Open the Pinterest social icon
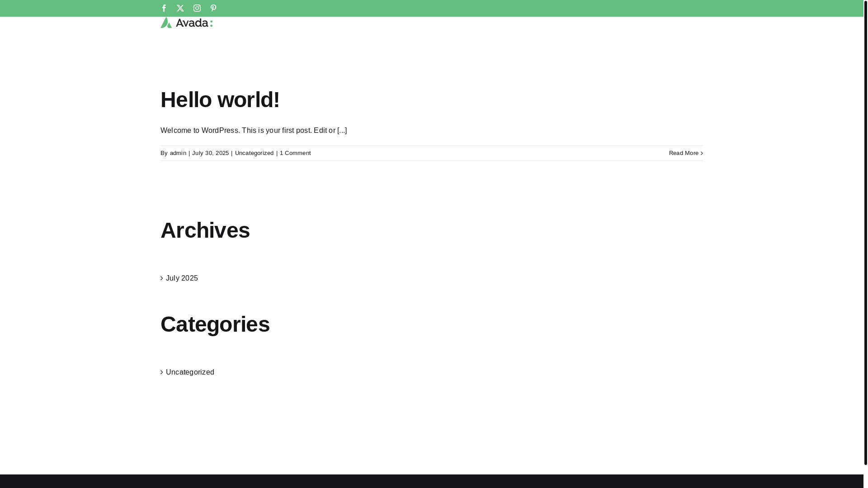The height and width of the screenshot is (488, 868). point(213,8)
